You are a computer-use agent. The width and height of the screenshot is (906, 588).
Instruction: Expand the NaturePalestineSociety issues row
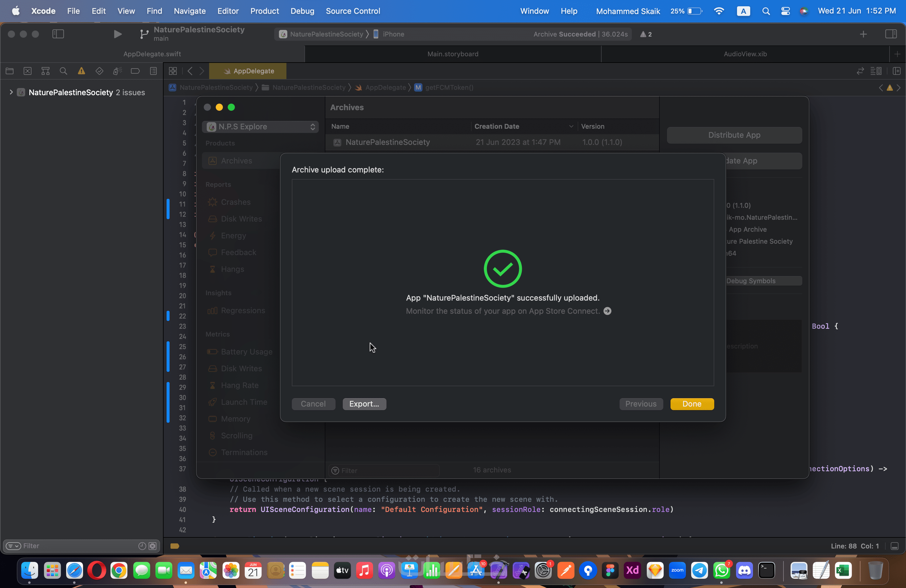11,93
